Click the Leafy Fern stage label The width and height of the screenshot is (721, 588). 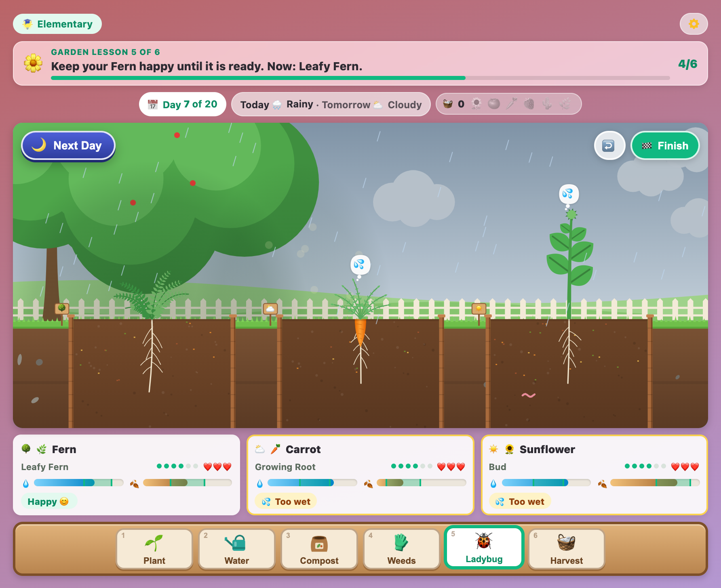point(45,467)
